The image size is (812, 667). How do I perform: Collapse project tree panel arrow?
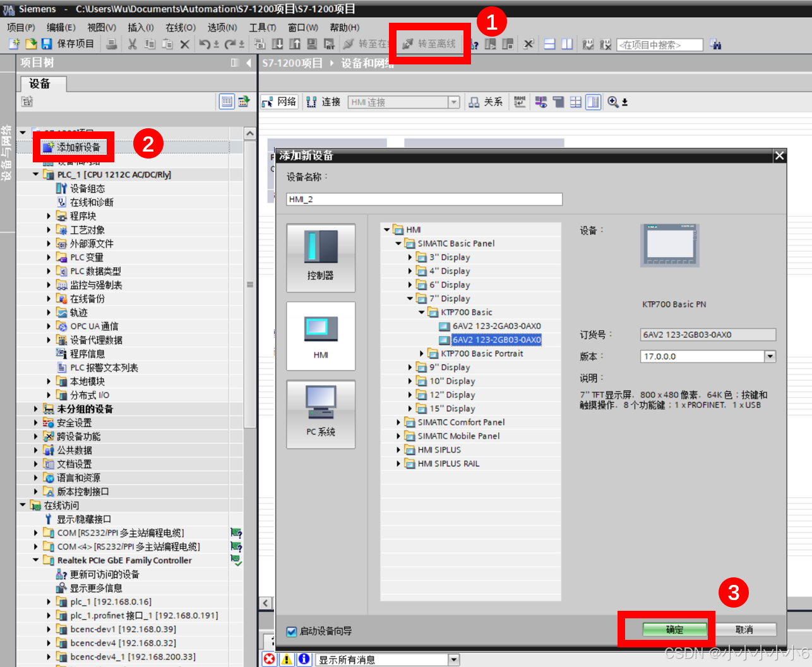249,63
